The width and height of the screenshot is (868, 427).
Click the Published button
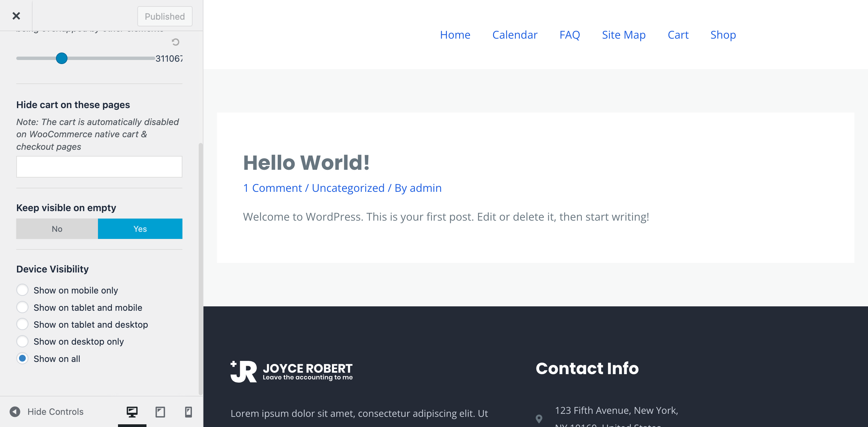(165, 16)
